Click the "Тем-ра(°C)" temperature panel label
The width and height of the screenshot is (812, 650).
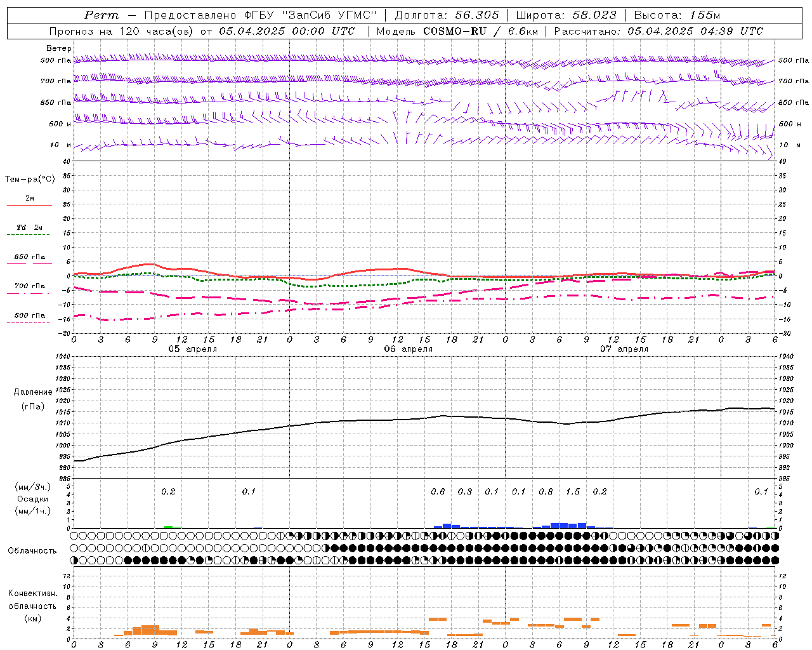pyautogui.click(x=30, y=180)
